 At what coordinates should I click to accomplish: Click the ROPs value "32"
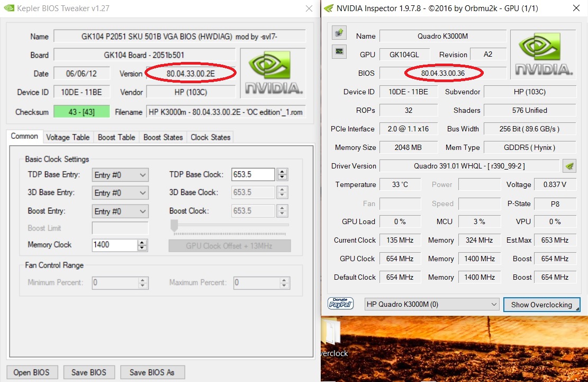409,110
